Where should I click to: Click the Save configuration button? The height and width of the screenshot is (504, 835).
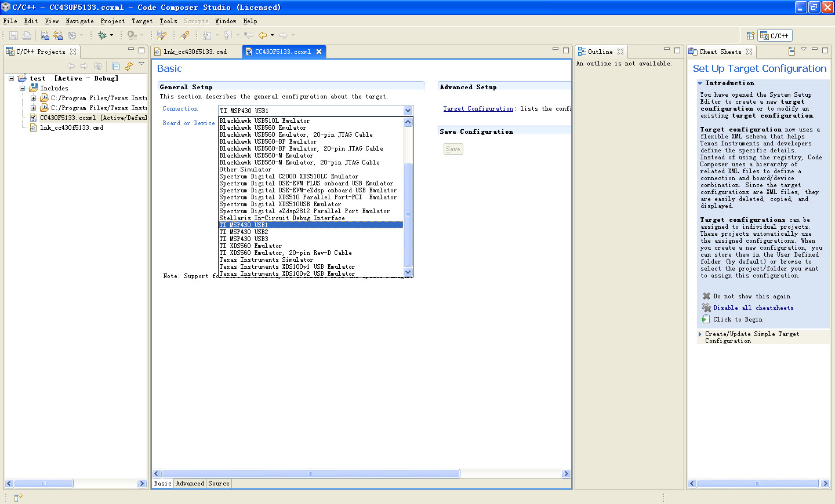(x=453, y=149)
